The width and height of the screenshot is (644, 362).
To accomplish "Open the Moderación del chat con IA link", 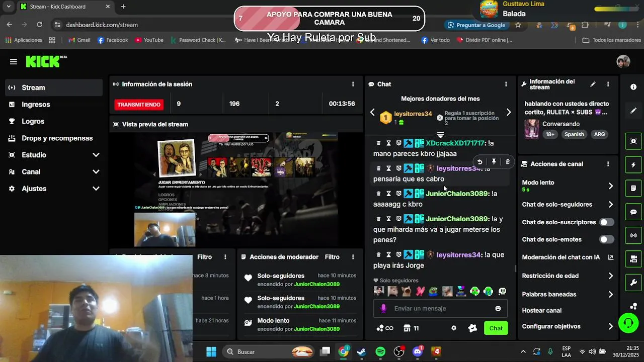I will pyautogui.click(x=568, y=257).
